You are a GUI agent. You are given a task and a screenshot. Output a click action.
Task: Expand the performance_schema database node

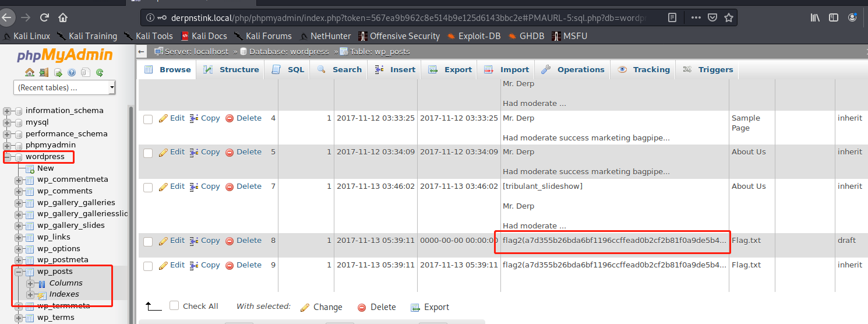pyautogui.click(x=8, y=133)
